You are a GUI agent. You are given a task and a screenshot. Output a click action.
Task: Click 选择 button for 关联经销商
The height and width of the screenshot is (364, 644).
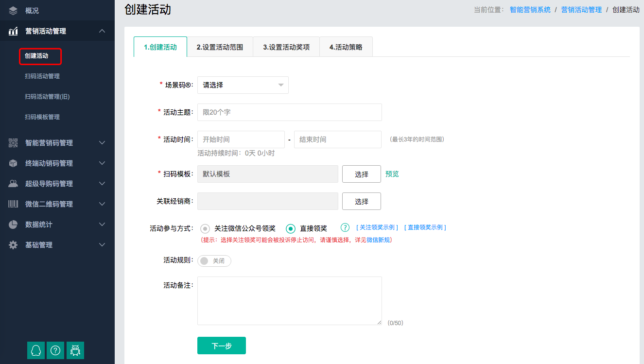(362, 201)
